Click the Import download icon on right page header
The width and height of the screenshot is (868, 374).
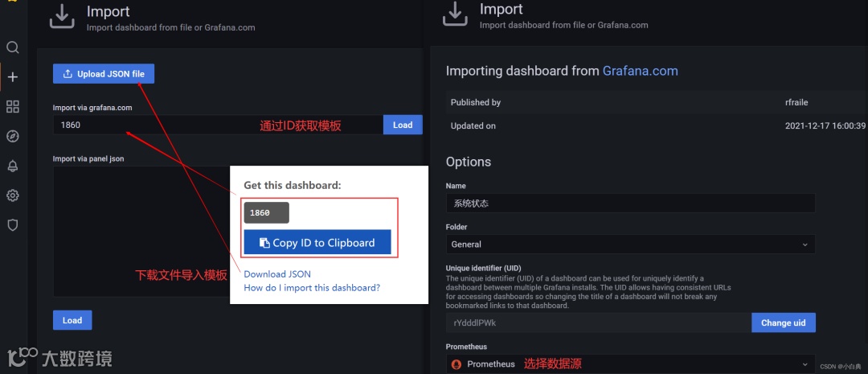(x=455, y=14)
